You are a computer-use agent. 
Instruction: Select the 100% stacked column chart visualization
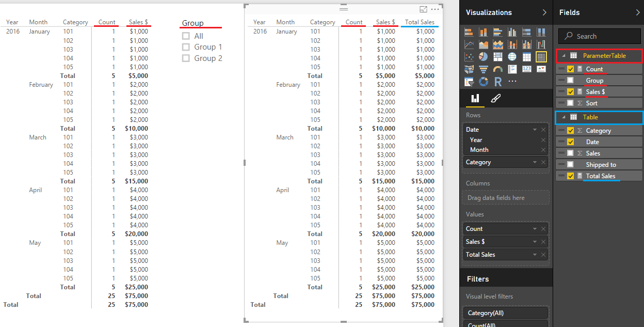pyautogui.click(x=541, y=33)
